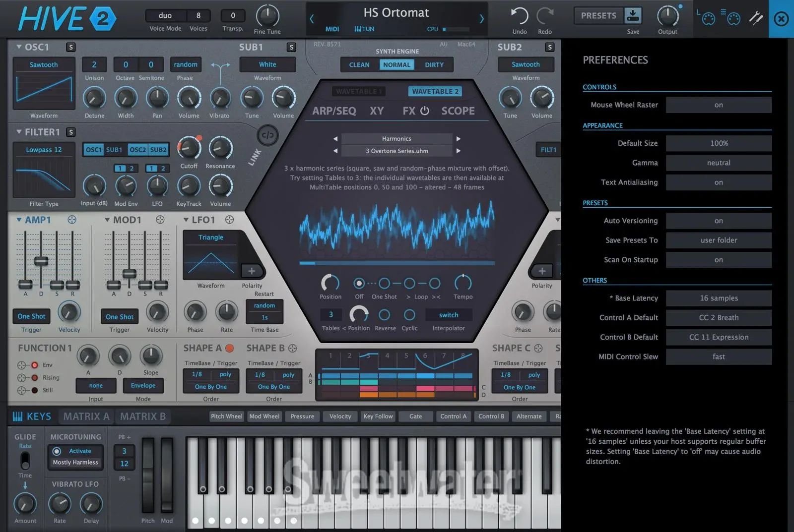Open the AMP1 section dropdown triangle

(19, 220)
